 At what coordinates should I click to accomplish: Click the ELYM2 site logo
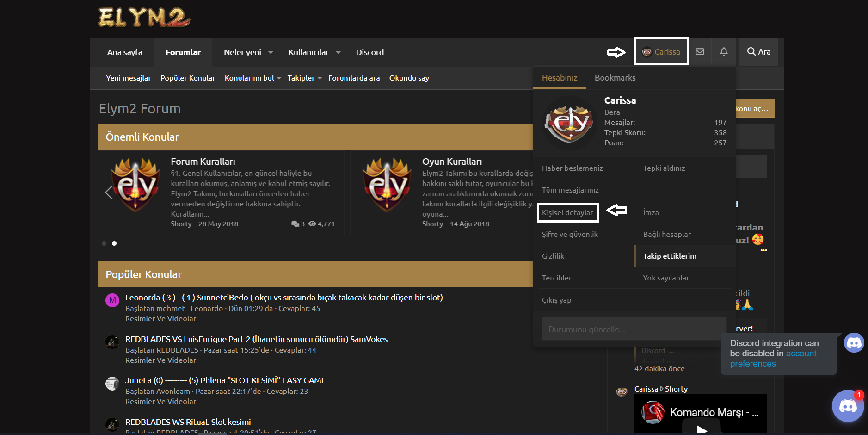[x=144, y=18]
